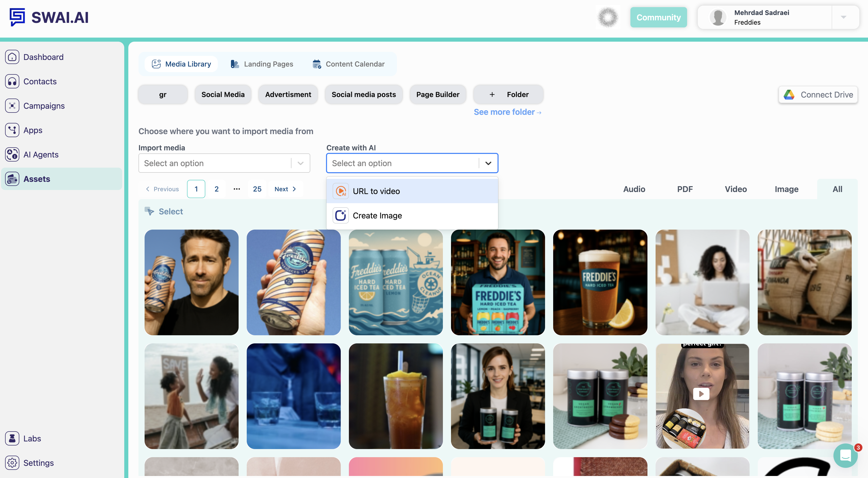
Task: Open the Freddie's beer glass image
Action: [600, 282]
